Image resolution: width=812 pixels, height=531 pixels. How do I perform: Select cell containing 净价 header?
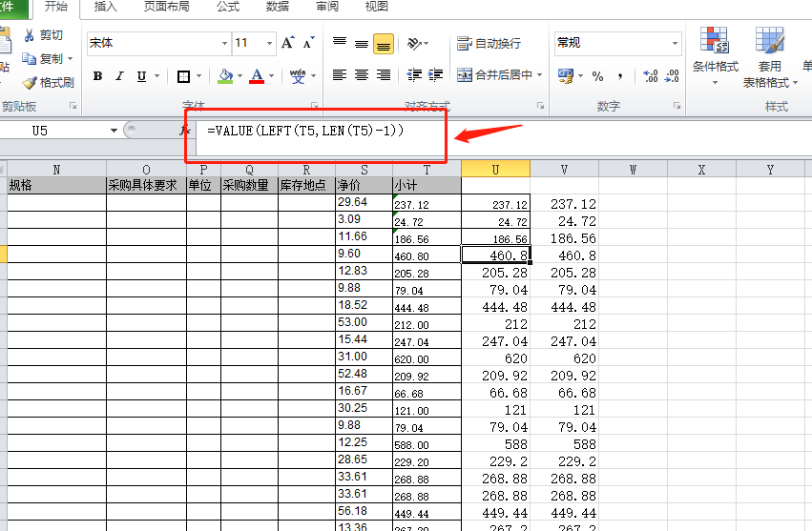(364, 185)
